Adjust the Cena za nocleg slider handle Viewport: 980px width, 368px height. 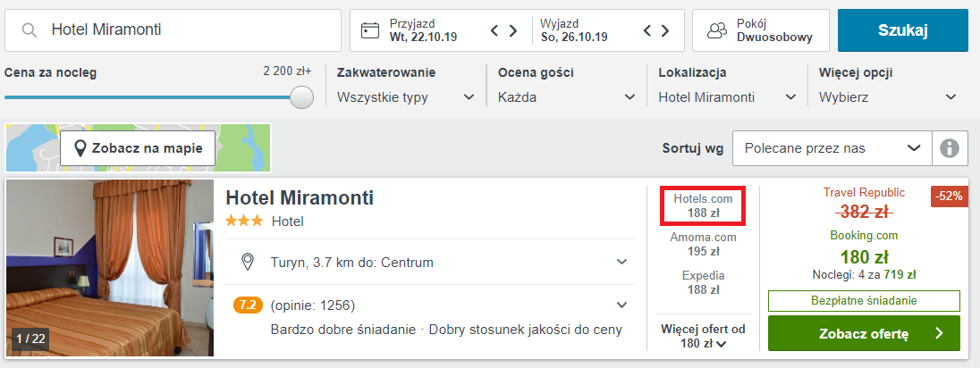pyautogui.click(x=302, y=97)
